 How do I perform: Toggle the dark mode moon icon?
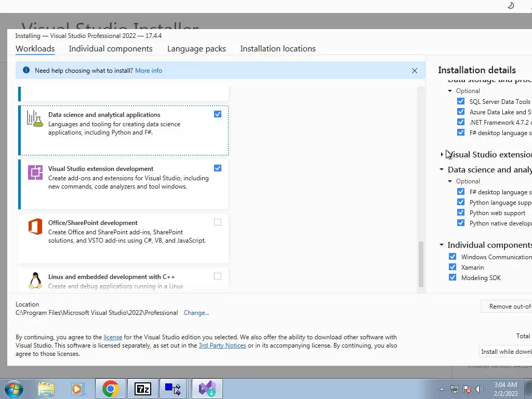(511, 5)
